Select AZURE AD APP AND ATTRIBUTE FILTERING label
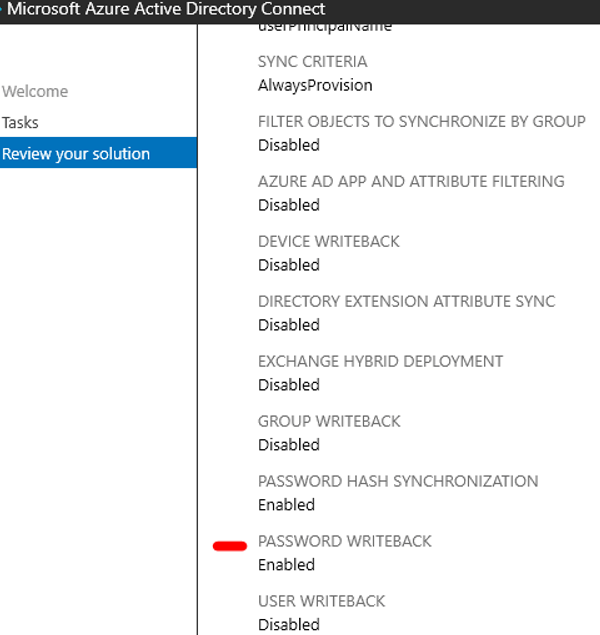Image resolution: width=600 pixels, height=635 pixels. [411, 182]
